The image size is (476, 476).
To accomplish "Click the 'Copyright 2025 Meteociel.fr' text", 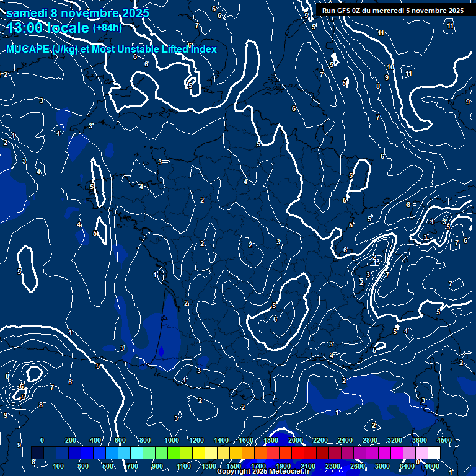I will [263, 471].
